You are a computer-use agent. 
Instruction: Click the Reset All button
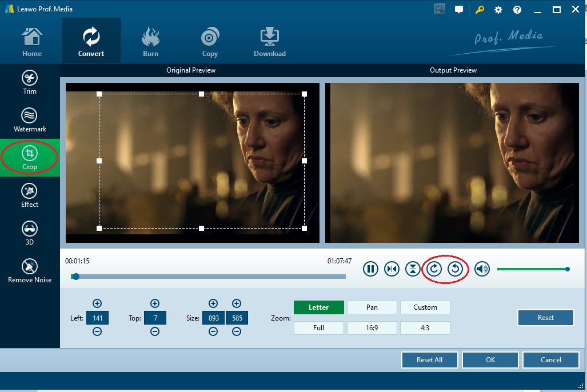coord(429,360)
